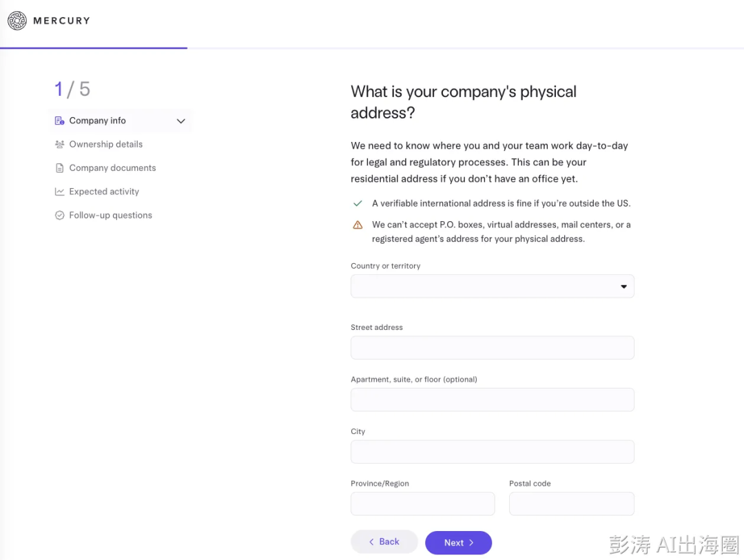
Task: Go to Ownership details step
Action: [105, 145]
